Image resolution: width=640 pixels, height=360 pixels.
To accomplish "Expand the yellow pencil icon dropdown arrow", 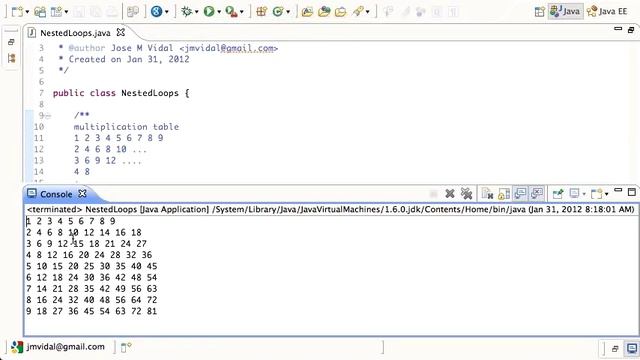I will click(x=367, y=12).
